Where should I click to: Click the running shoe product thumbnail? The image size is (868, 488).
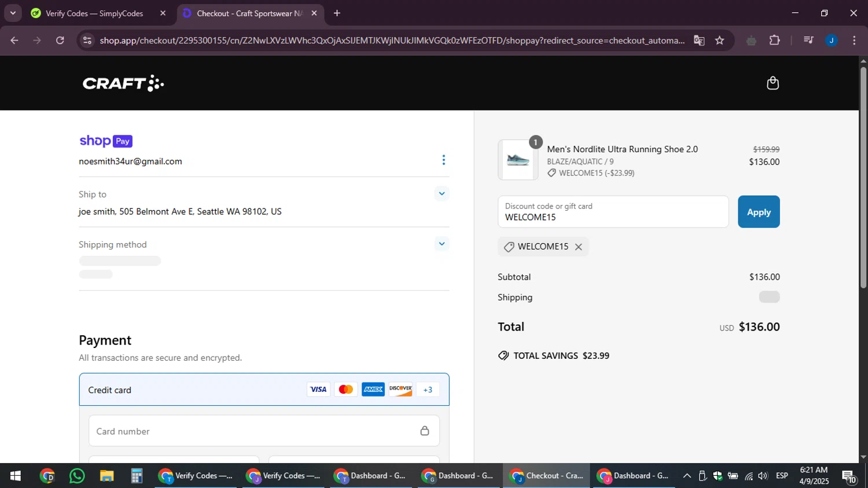point(518,160)
